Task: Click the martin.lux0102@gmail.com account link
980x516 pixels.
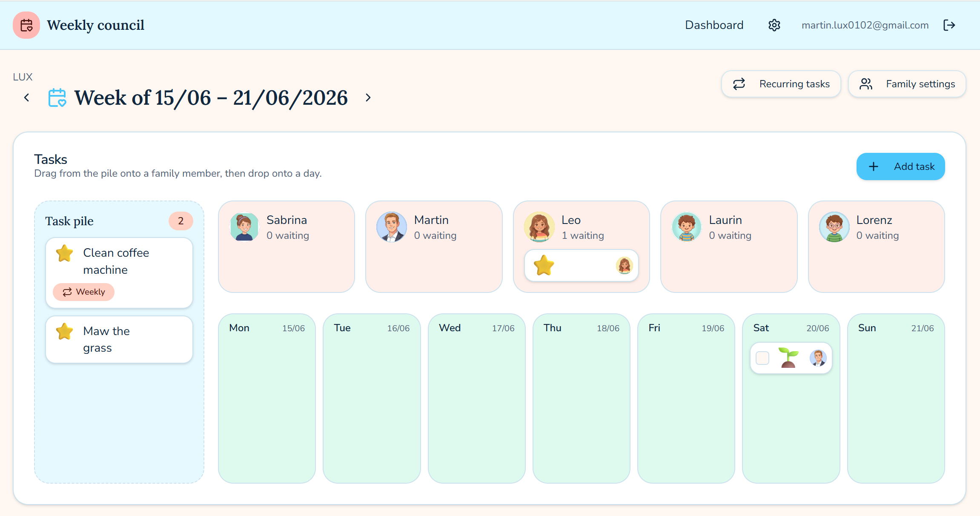Action: coord(865,25)
